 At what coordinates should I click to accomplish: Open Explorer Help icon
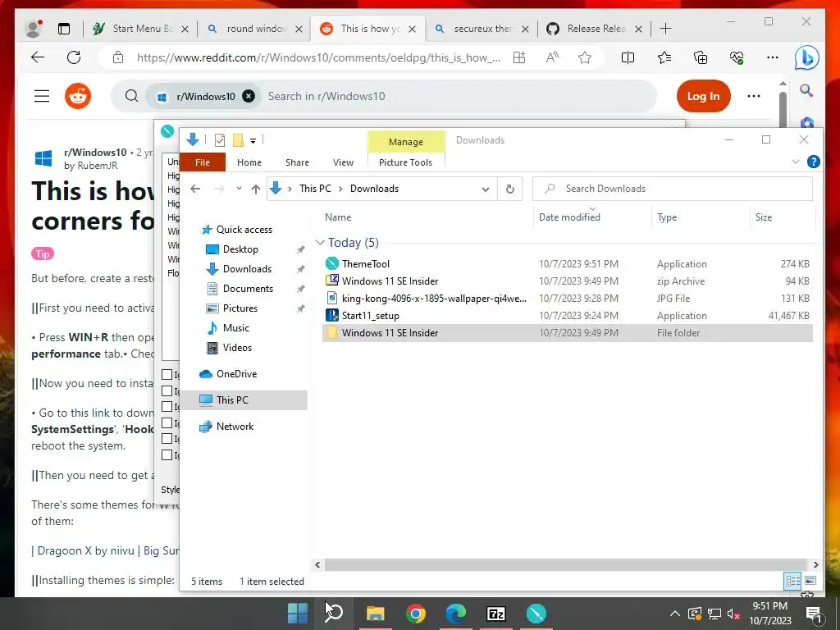[x=813, y=162]
